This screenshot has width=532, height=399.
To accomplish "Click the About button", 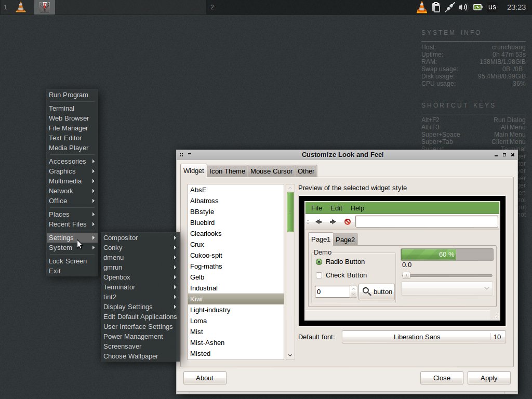I will click(x=205, y=378).
